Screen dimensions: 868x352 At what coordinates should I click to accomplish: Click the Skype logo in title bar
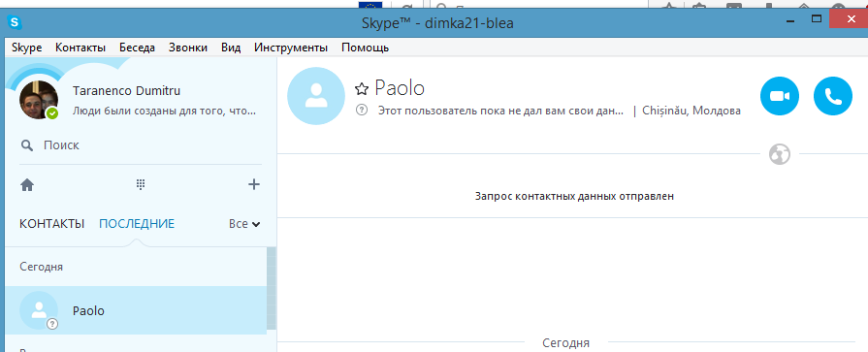(x=15, y=22)
